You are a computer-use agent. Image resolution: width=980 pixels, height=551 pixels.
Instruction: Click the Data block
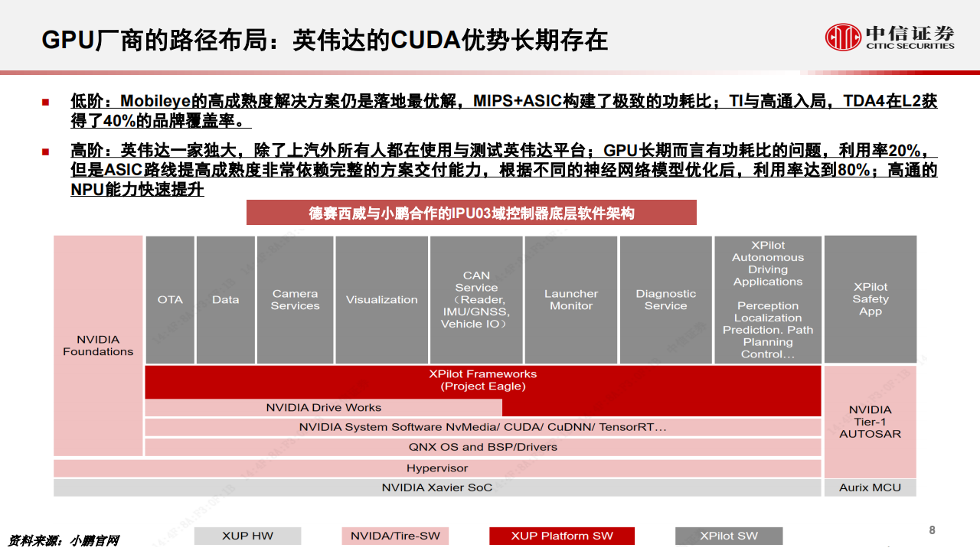226,300
